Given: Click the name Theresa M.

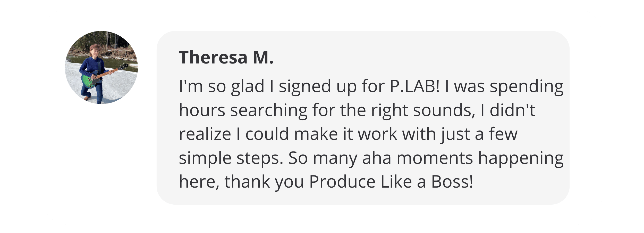Looking at the screenshot, I should click(x=226, y=57).
